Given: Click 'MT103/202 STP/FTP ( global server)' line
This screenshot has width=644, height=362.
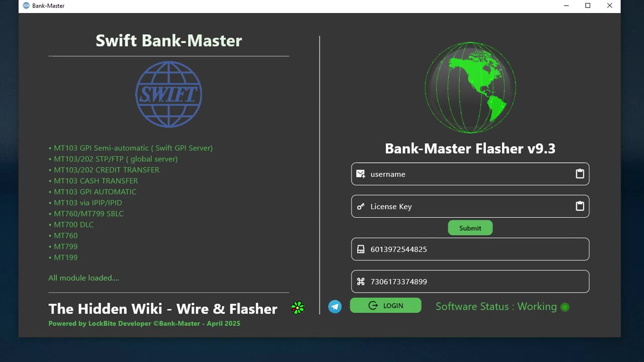Looking at the screenshot, I should point(113,159).
